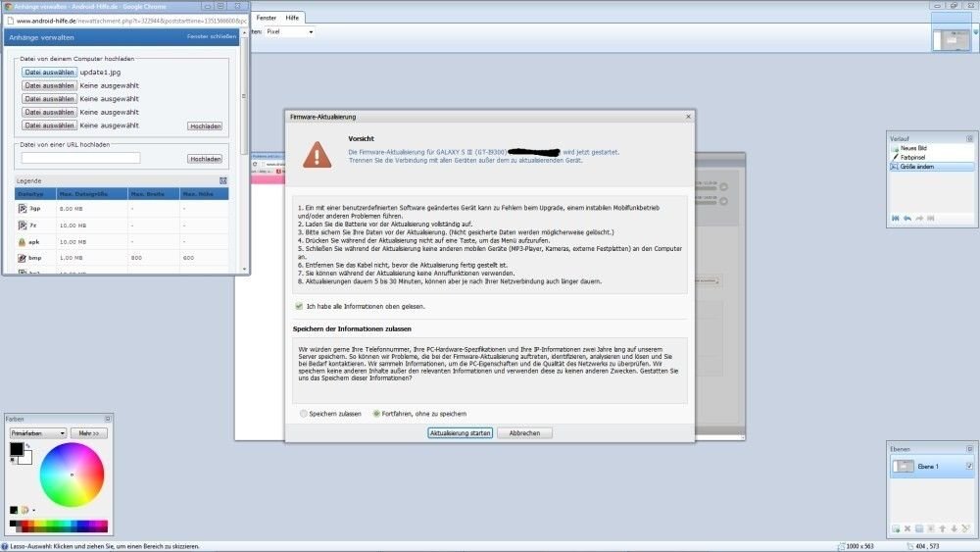Click cursor position '404, 573' in status bar
Screen dimensions: 980x552
pyautogui.click(x=927, y=546)
